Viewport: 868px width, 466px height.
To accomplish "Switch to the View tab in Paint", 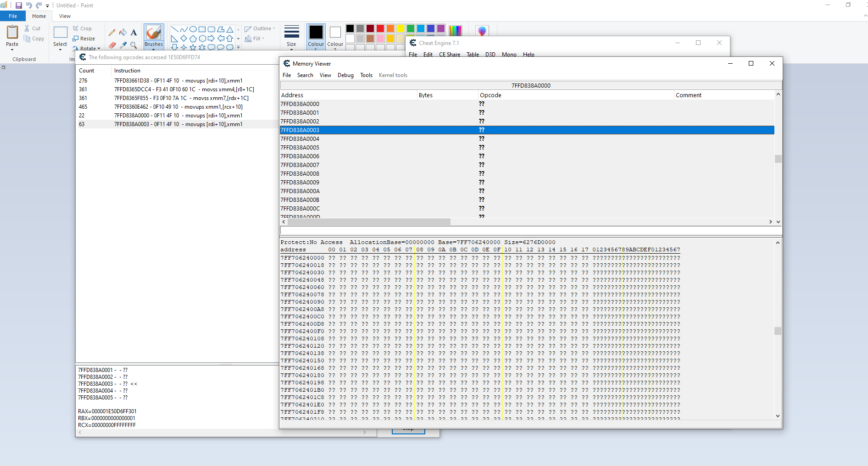I will (x=65, y=16).
